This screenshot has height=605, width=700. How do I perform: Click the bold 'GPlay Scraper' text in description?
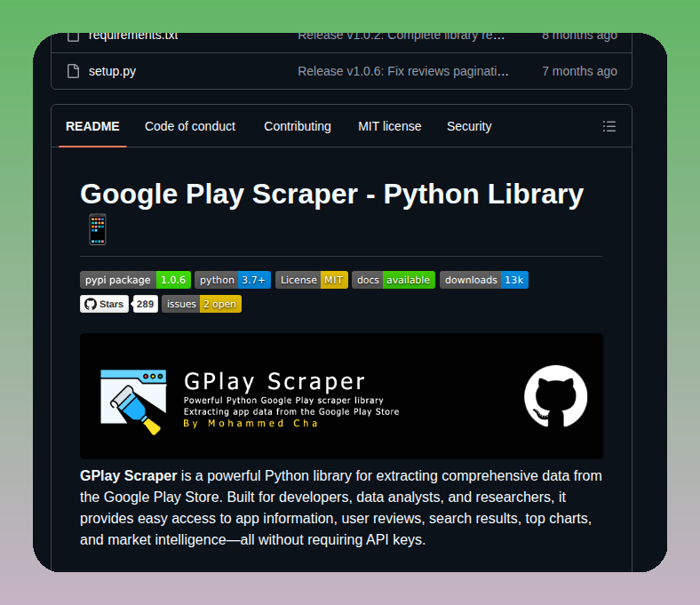[129, 476]
